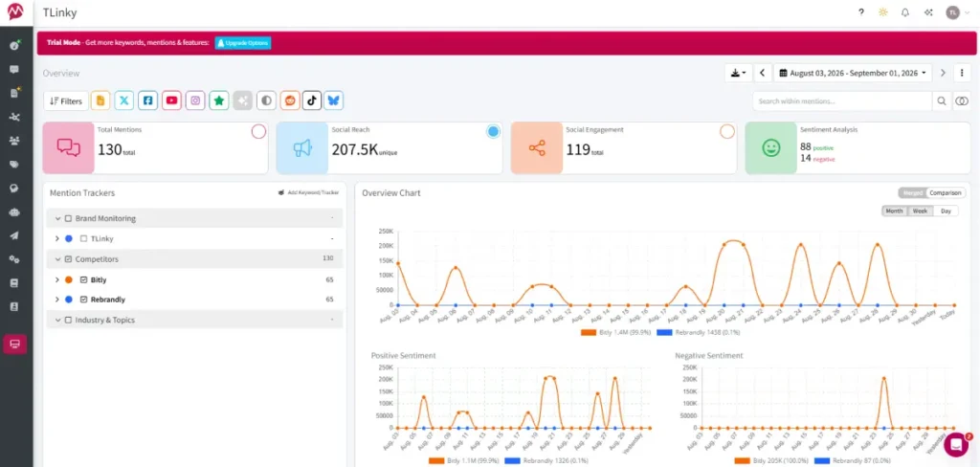Check the Industry & Topics checkbox
Image resolution: width=980 pixels, height=467 pixels.
[68, 320]
